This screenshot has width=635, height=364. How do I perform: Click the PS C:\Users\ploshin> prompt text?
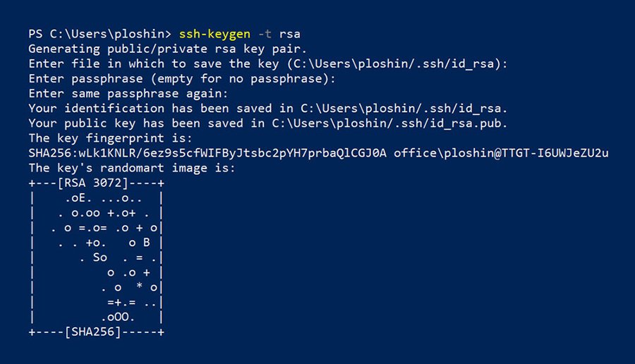click(x=99, y=34)
